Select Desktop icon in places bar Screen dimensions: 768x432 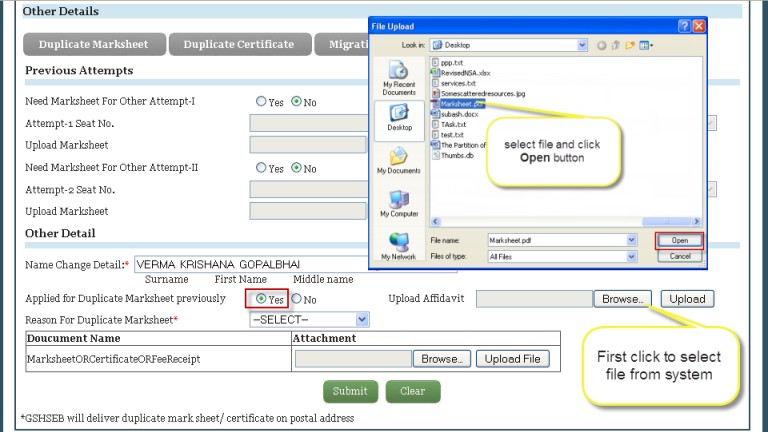399,117
